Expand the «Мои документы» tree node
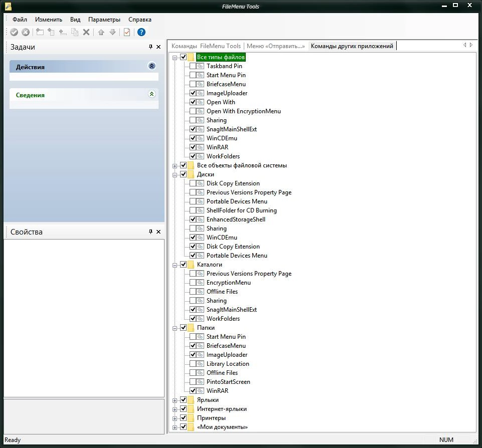482x448 pixels. pos(175,427)
